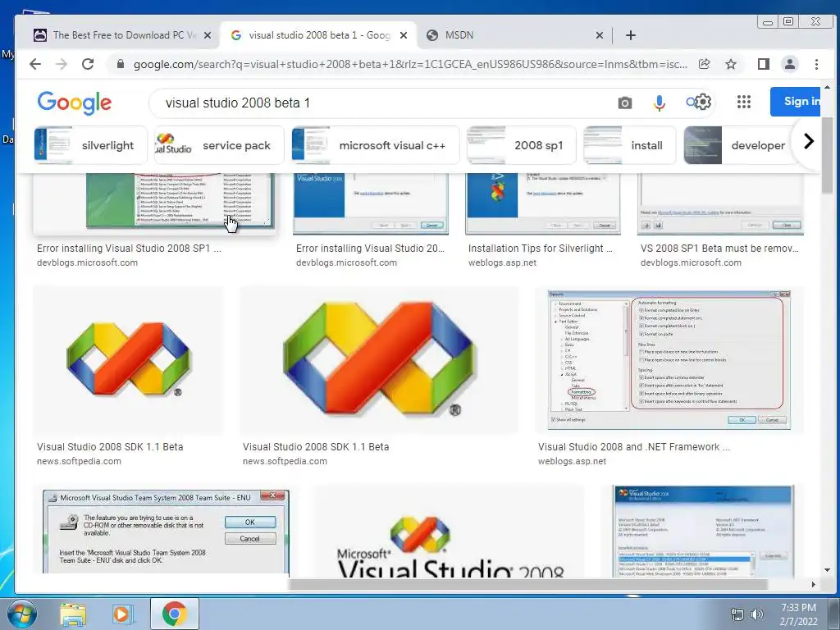Open Visual Studio 2008 and .NET Framework link
This screenshot has height=630, width=840.
[x=634, y=447]
